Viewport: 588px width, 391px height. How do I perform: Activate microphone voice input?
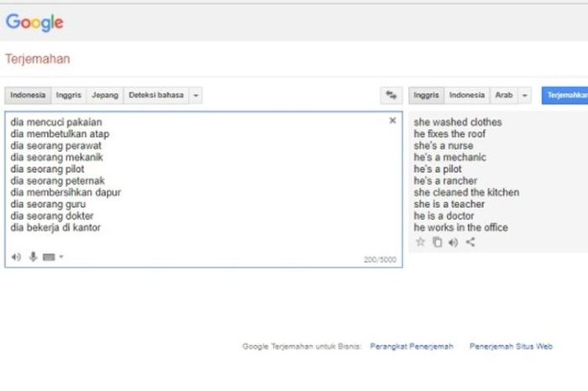point(33,257)
